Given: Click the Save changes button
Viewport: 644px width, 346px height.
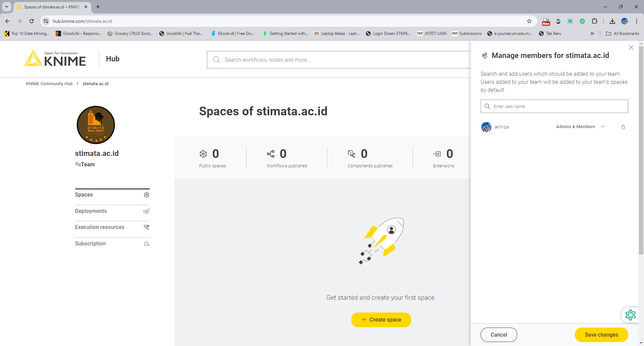Looking at the screenshot, I should click(x=601, y=335).
